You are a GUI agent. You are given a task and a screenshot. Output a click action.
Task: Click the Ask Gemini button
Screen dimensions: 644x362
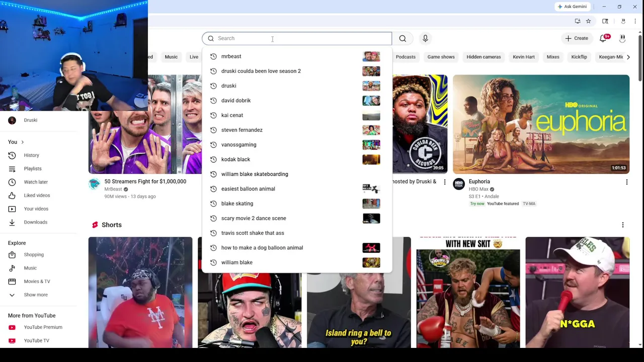[x=572, y=7]
